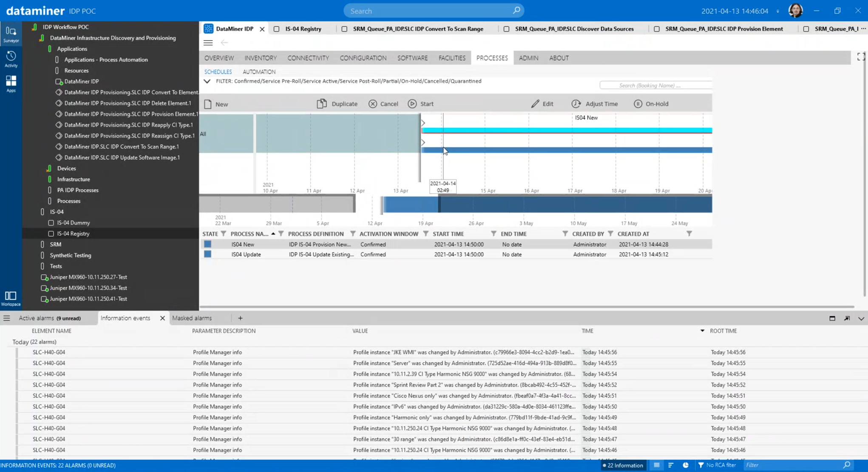868x472 pixels.
Task: Click the Edit pencil icon
Action: [x=535, y=104]
